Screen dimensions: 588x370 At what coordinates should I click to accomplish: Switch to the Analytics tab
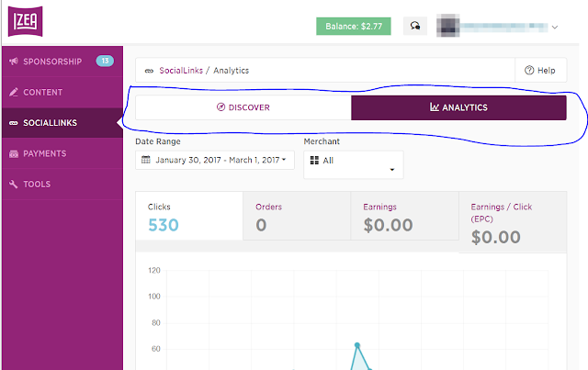coord(458,107)
